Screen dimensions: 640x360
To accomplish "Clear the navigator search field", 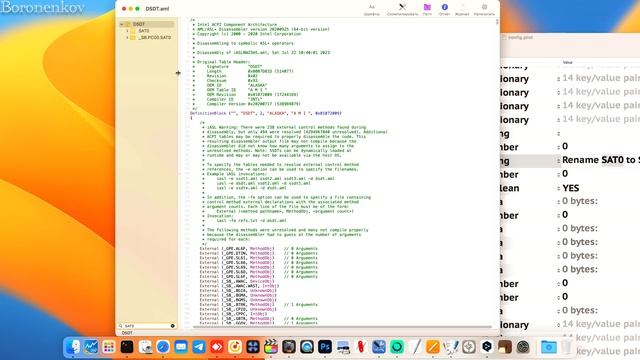I will 173,326.
